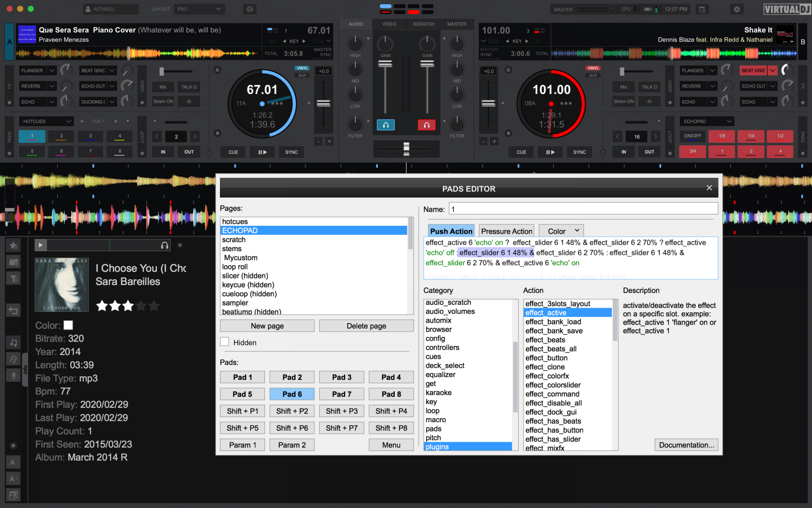Select the Push Action tab
This screenshot has width=812, height=508.
[451, 231]
